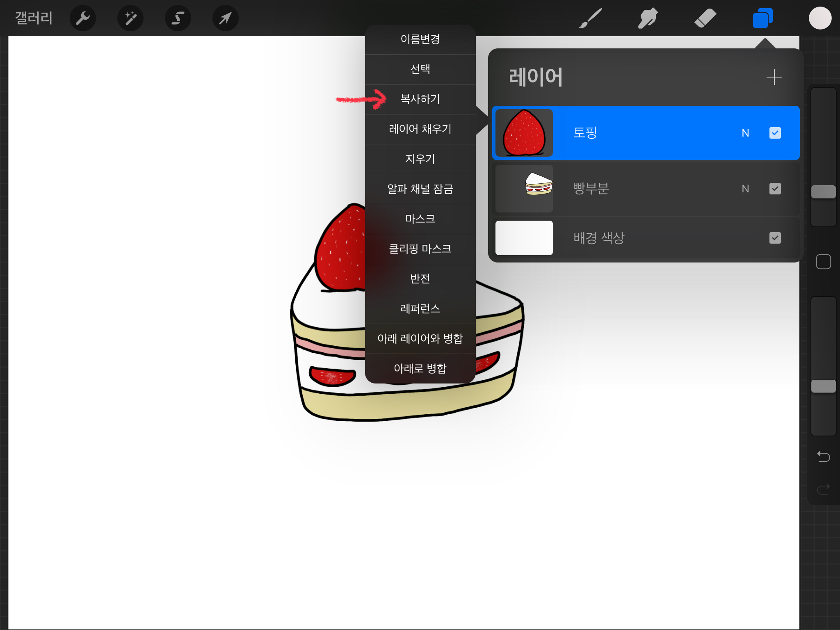Select the Smudge finger tool
Image resolution: width=840 pixels, height=630 pixels.
click(x=648, y=18)
